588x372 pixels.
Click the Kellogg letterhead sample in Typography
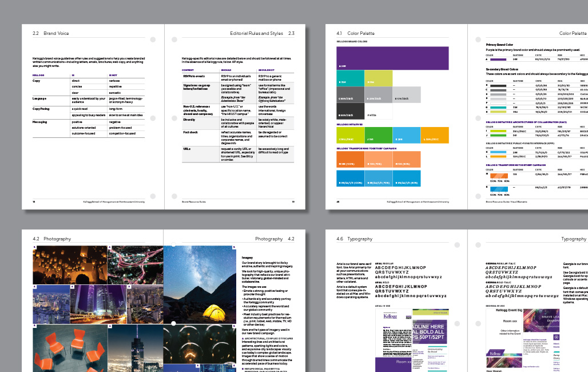click(394, 333)
